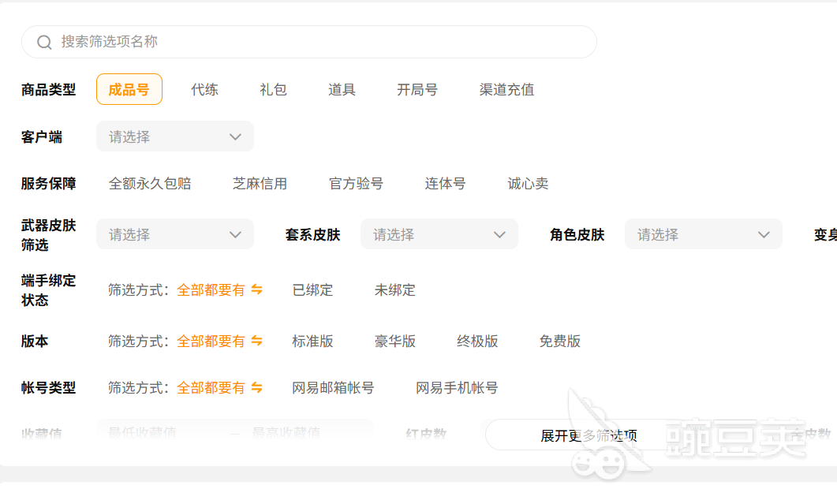Switch to 代练 product type
This screenshot has height=504, width=837.
[x=204, y=89]
